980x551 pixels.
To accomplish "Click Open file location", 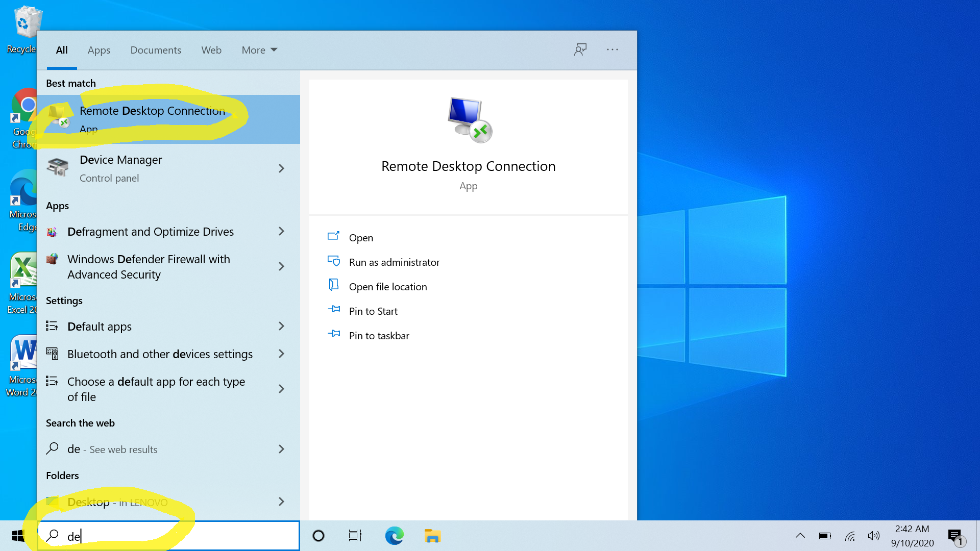I will click(x=388, y=287).
